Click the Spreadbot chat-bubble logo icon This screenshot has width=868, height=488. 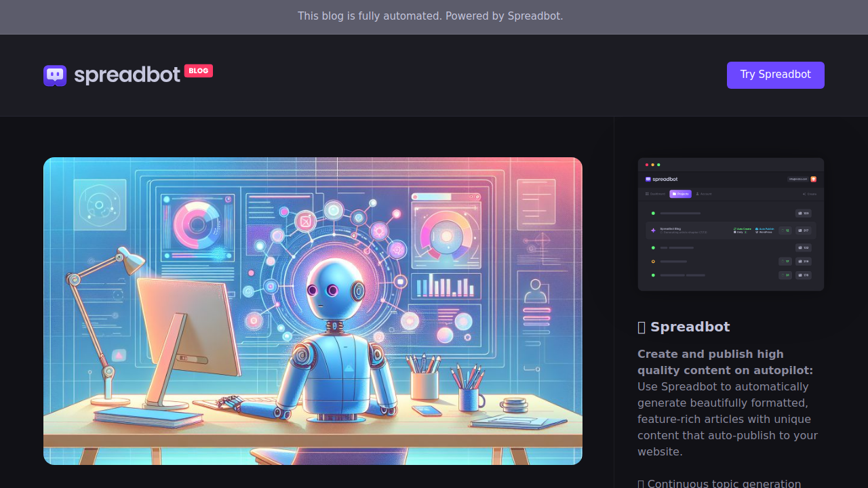pyautogui.click(x=55, y=75)
